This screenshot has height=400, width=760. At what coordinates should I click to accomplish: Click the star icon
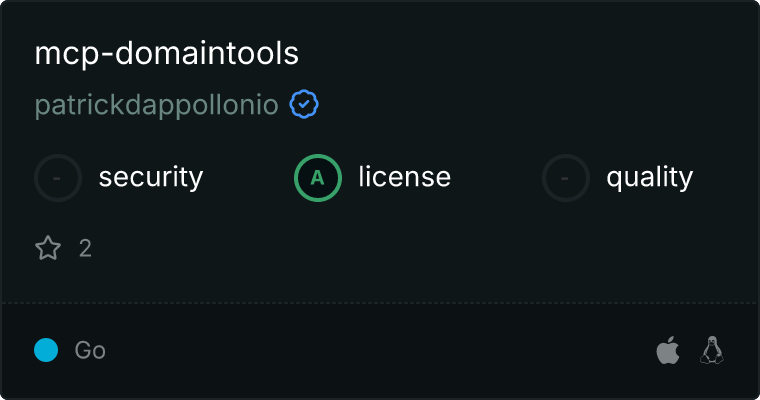(48, 248)
